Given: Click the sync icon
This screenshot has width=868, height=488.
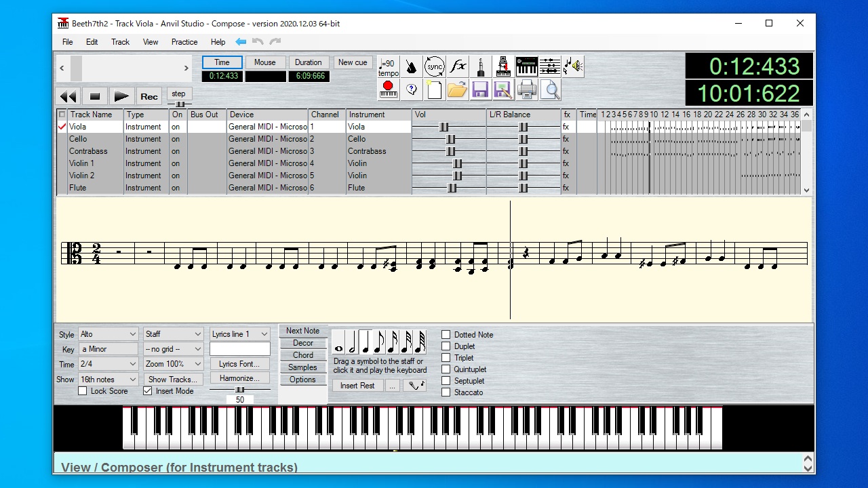Looking at the screenshot, I should 434,66.
